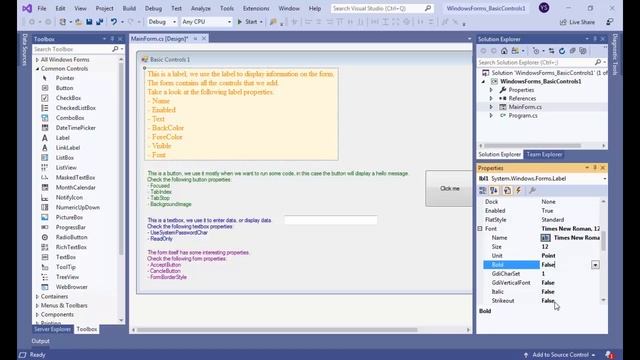Select the NumericUpDown control in Toolbox
The height and width of the screenshot is (360, 640).
coord(78,207)
